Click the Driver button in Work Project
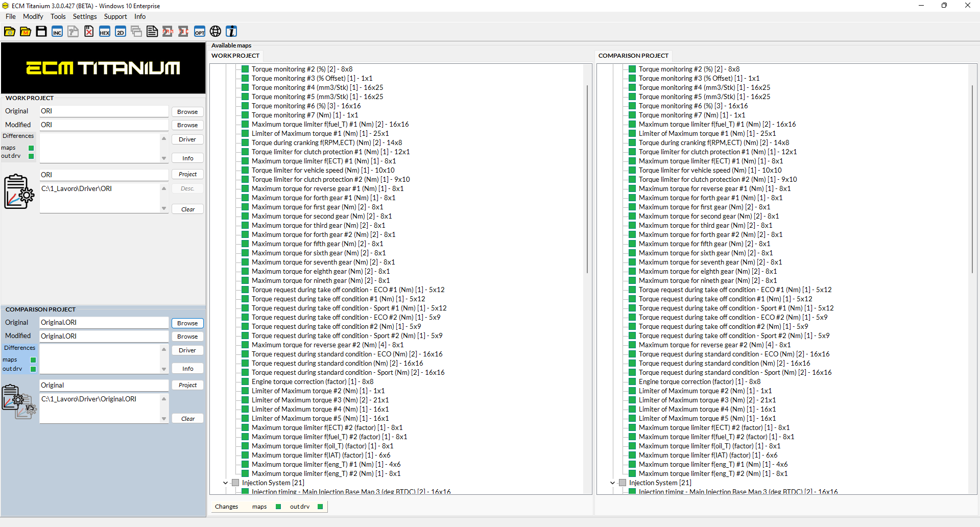980x527 pixels. (x=187, y=139)
